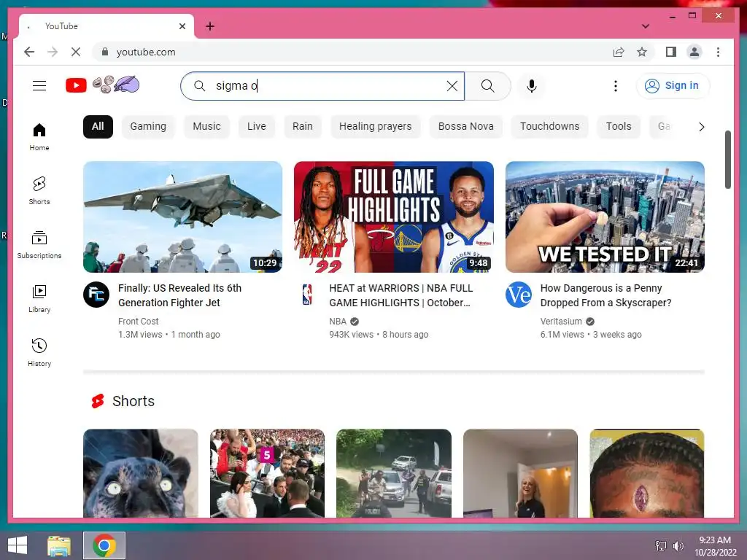Open the fighter jet video thumbnail

point(183,217)
